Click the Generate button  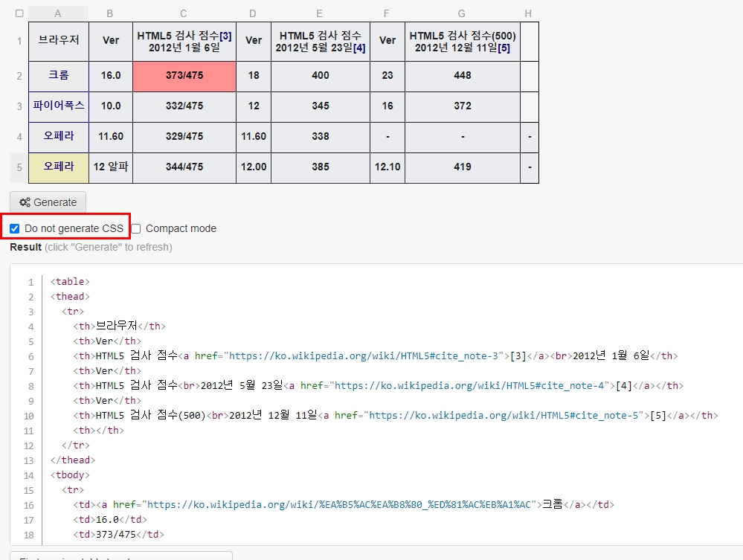click(48, 202)
